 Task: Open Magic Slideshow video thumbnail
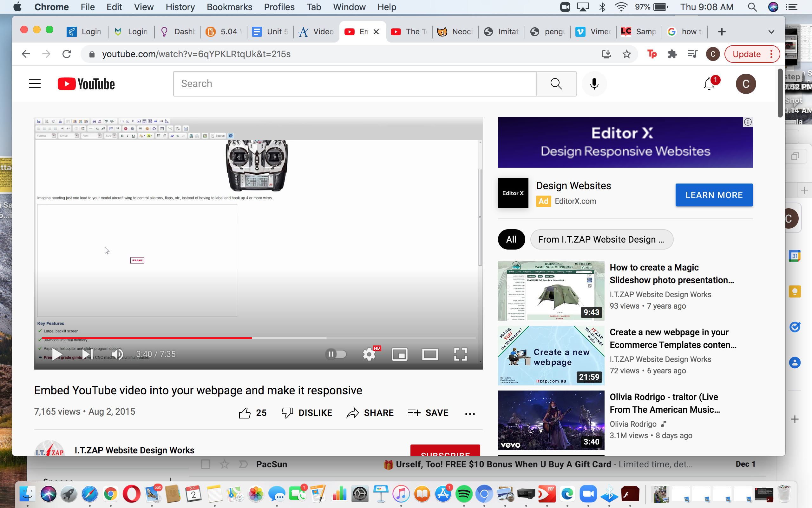click(x=551, y=291)
